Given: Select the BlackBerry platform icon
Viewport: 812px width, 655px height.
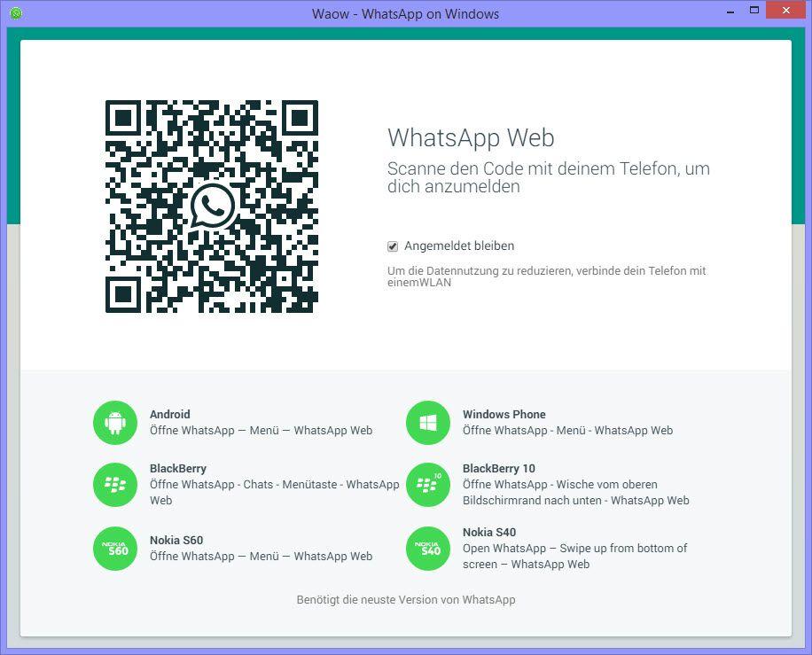Looking at the screenshot, I should (115, 484).
